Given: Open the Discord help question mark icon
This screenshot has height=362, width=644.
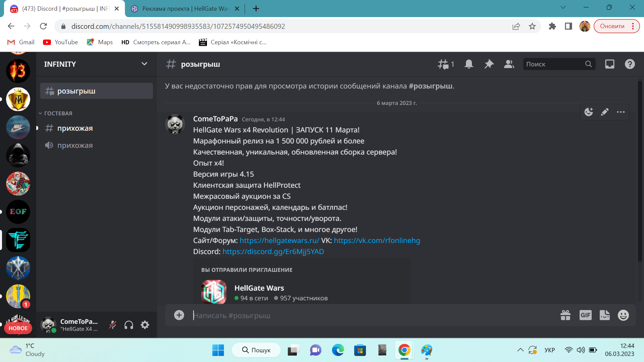Looking at the screenshot, I should coord(630,64).
